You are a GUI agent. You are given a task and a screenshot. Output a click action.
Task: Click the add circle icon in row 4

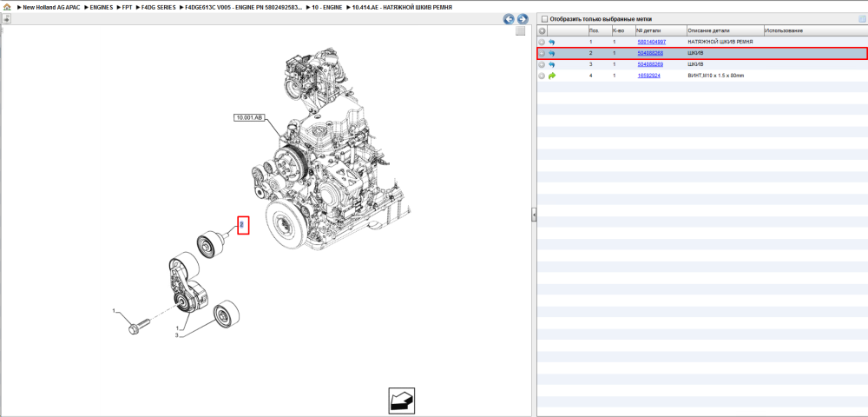[x=542, y=76]
